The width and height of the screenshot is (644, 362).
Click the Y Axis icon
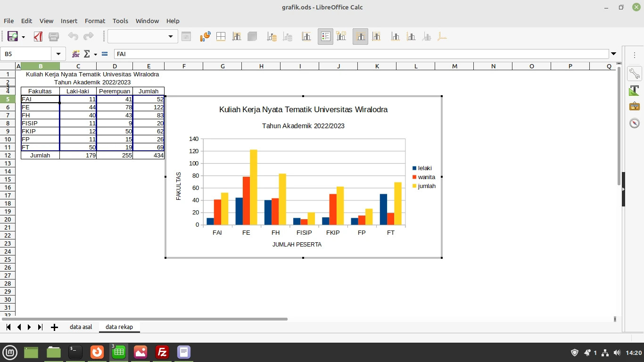click(411, 36)
